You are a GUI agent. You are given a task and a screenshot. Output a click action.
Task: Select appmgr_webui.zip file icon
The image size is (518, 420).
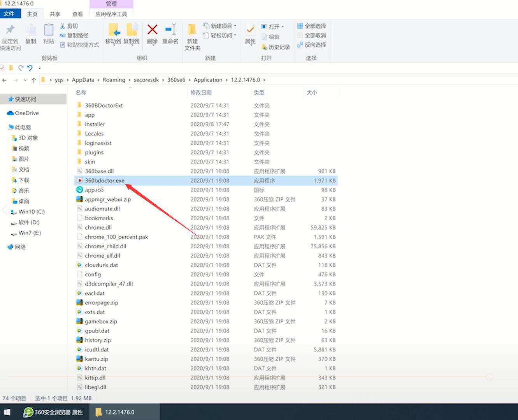click(79, 199)
